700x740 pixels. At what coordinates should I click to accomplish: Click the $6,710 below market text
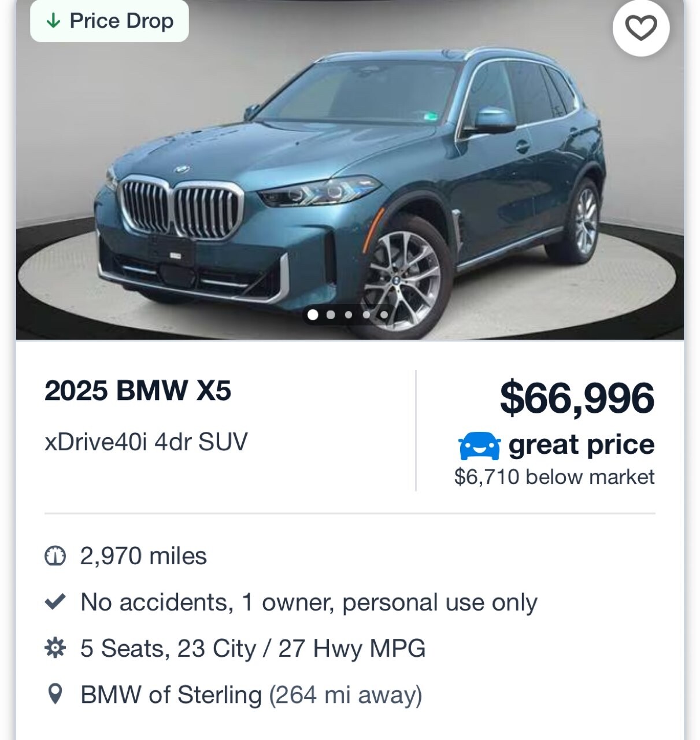[554, 477]
